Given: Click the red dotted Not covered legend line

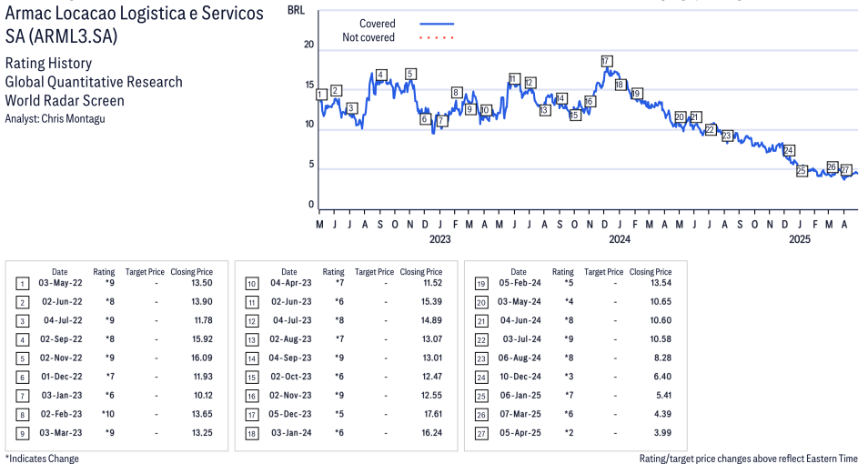Looking at the screenshot, I should (436, 37).
